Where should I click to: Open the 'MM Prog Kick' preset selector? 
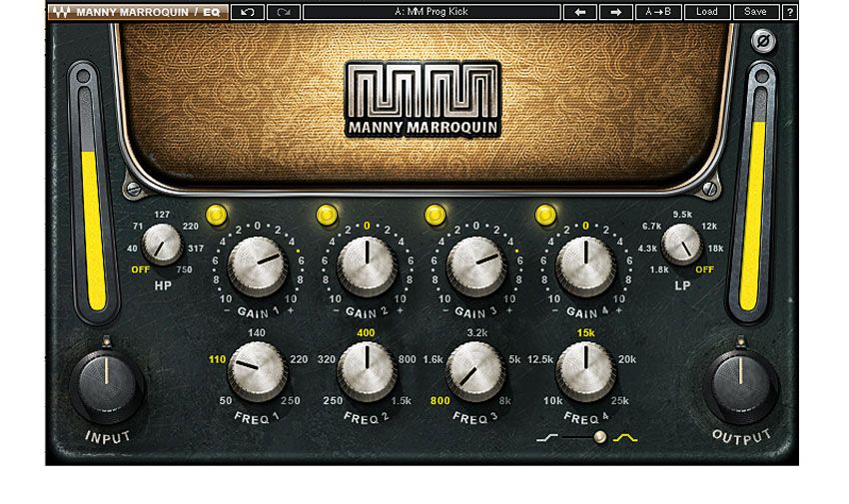pos(431,12)
